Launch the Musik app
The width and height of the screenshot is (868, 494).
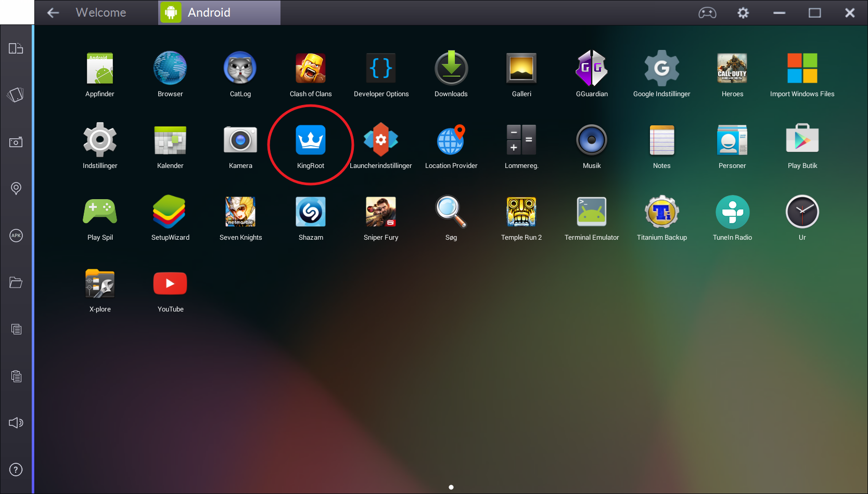tap(592, 140)
